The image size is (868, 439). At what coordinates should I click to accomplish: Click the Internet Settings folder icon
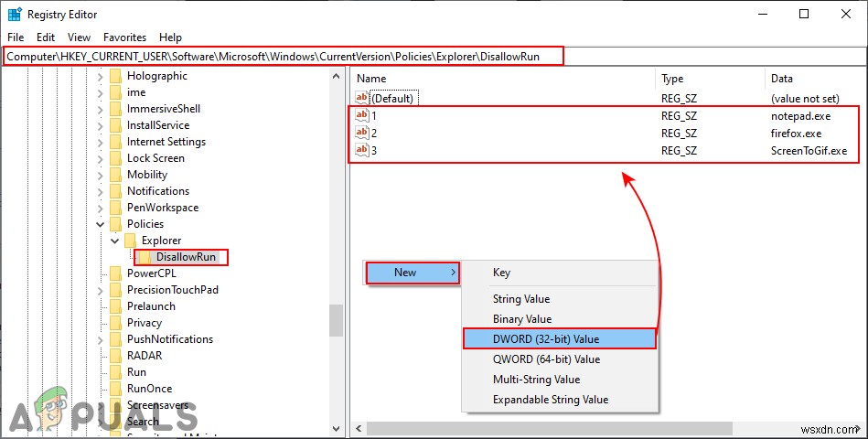[115, 142]
